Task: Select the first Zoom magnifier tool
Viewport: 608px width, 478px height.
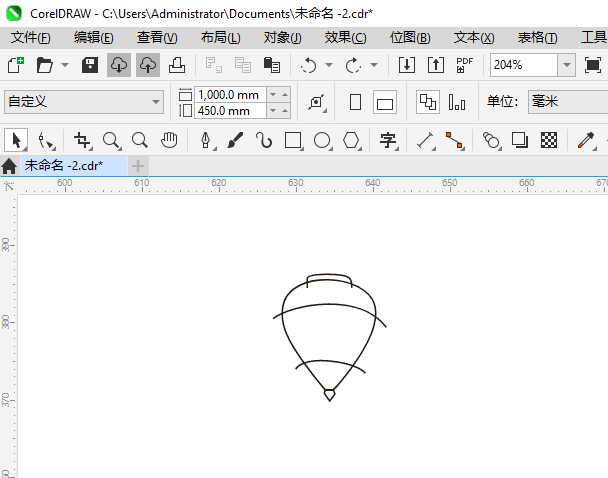Action: [112, 140]
